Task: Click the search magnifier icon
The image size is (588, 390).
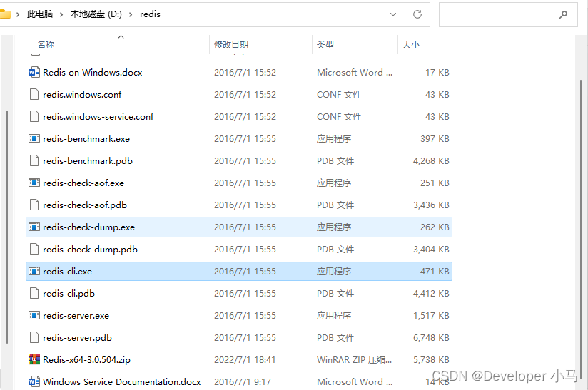Action: (563, 14)
